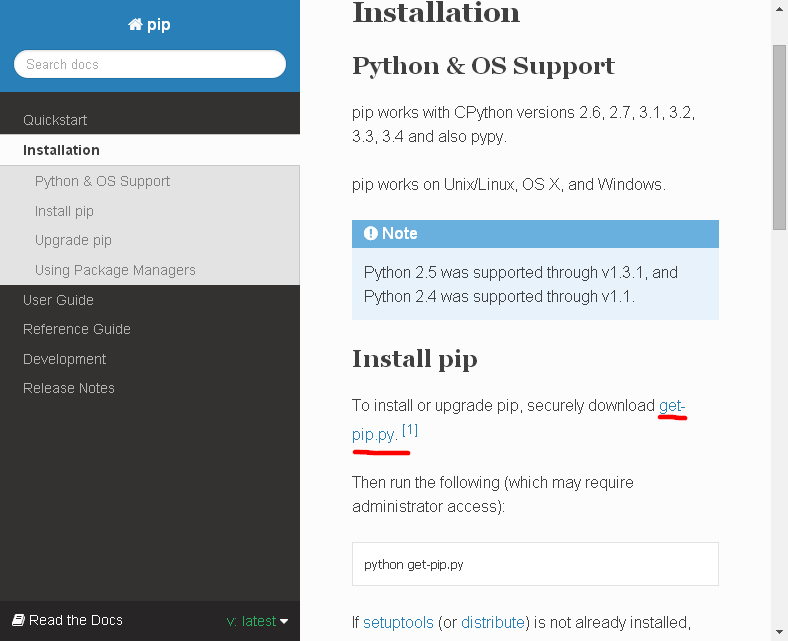Expand the version latest dropdown
Screen dimensions: 788x641
pos(257,621)
